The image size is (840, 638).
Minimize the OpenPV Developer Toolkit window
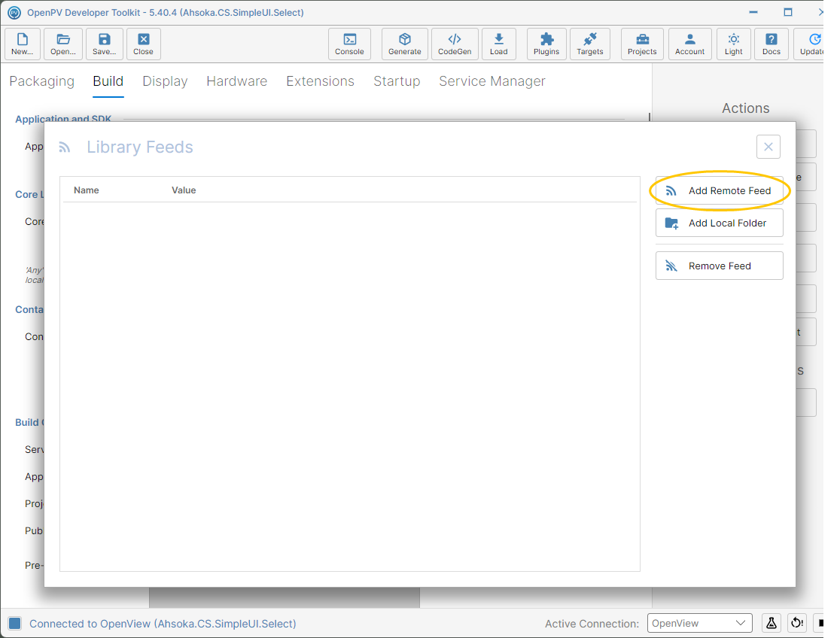click(x=753, y=12)
